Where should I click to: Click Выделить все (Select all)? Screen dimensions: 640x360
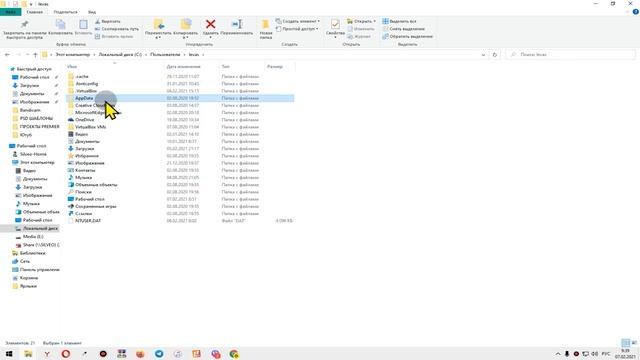pos(399,21)
